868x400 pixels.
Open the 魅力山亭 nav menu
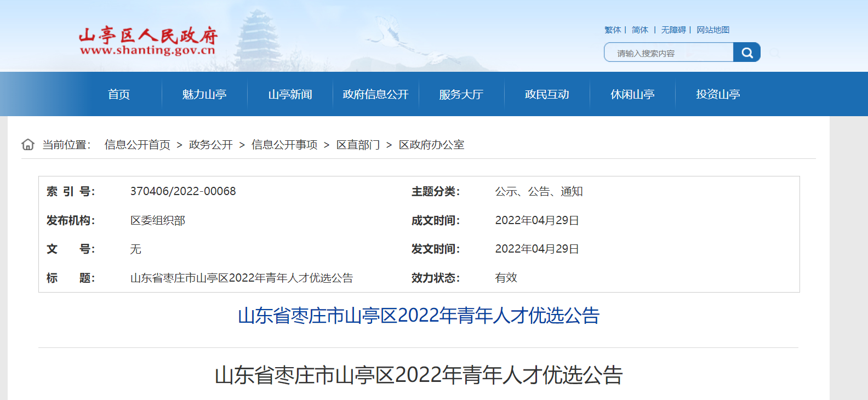204,94
